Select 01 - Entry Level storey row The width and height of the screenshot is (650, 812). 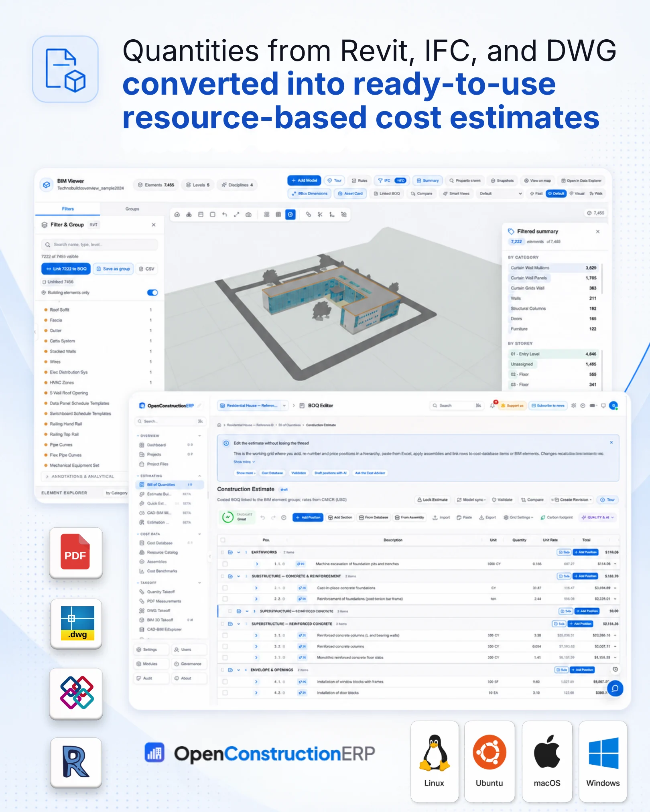tap(554, 354)
